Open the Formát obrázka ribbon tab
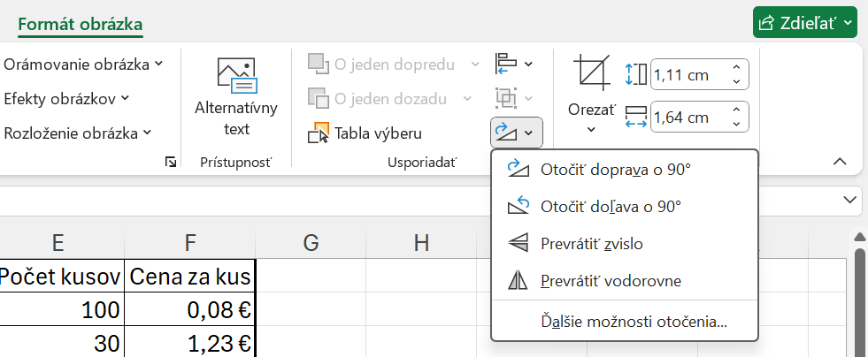This screenshot has height=357, width=868. point(81,25)
